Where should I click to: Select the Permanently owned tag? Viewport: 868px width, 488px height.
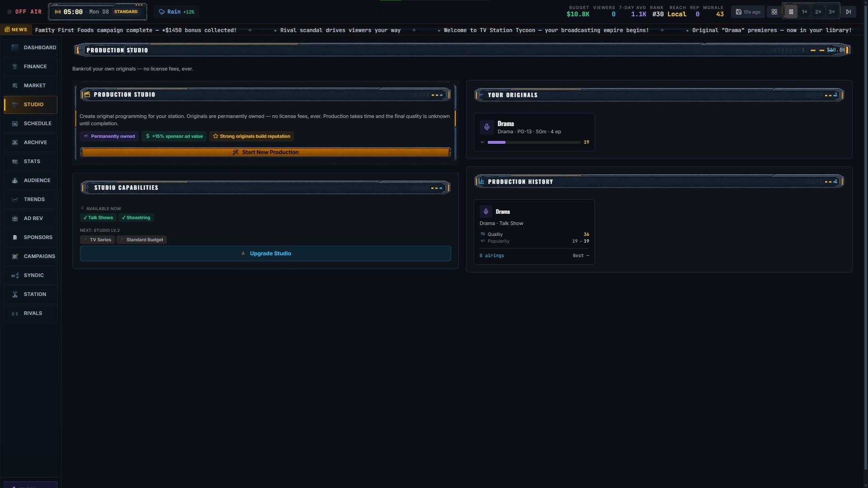pos(109,136)
